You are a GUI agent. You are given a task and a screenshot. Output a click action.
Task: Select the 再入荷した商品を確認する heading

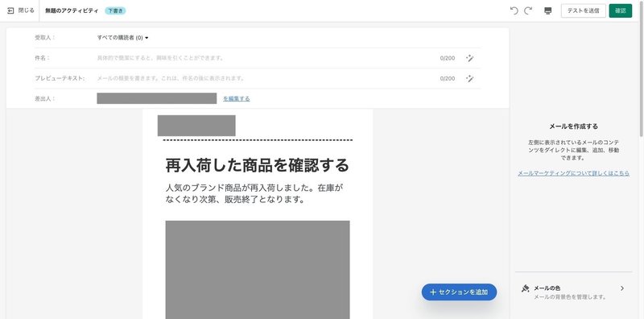(x=257, y=165)
